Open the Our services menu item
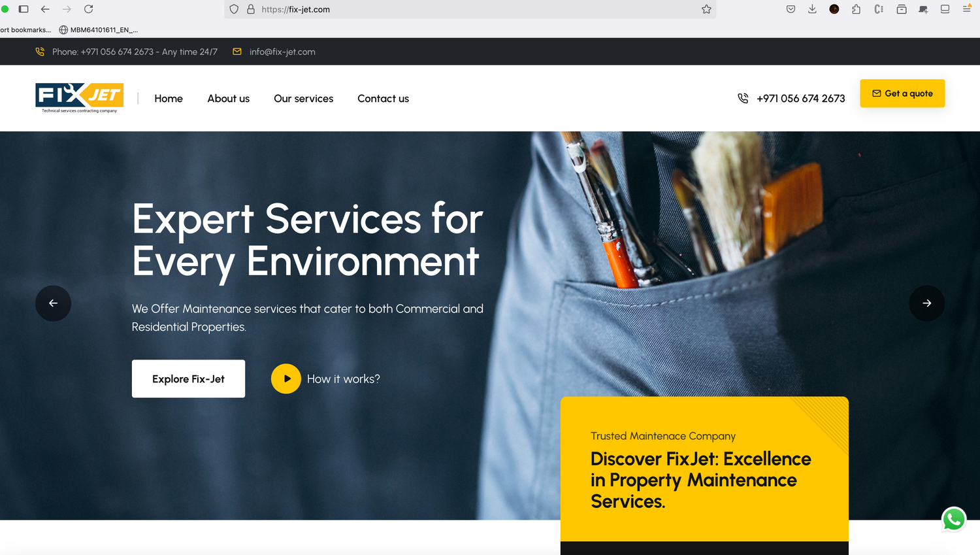Image resolution: width=980 pixels, height=555 pixels. (x=304, y=99)
